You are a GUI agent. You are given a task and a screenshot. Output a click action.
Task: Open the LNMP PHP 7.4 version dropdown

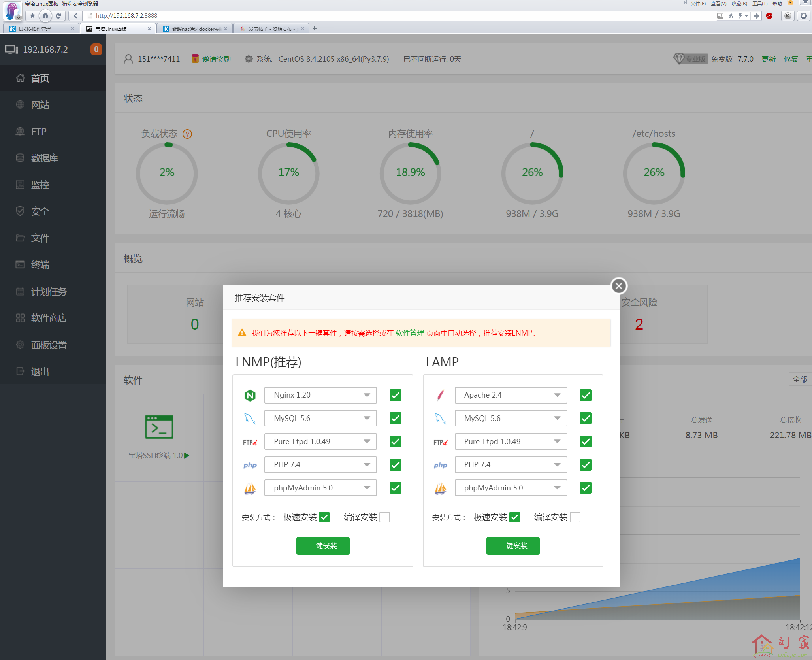click(320, 464)
